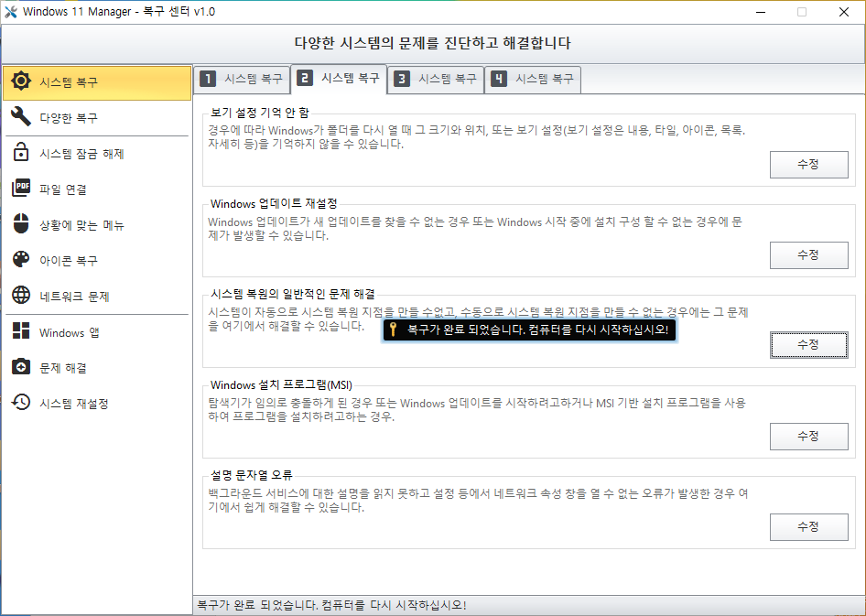The width and height of the screenshot is (866, 616).
Task: Select the active second 시스템 복구 tab
Action: 339,79
